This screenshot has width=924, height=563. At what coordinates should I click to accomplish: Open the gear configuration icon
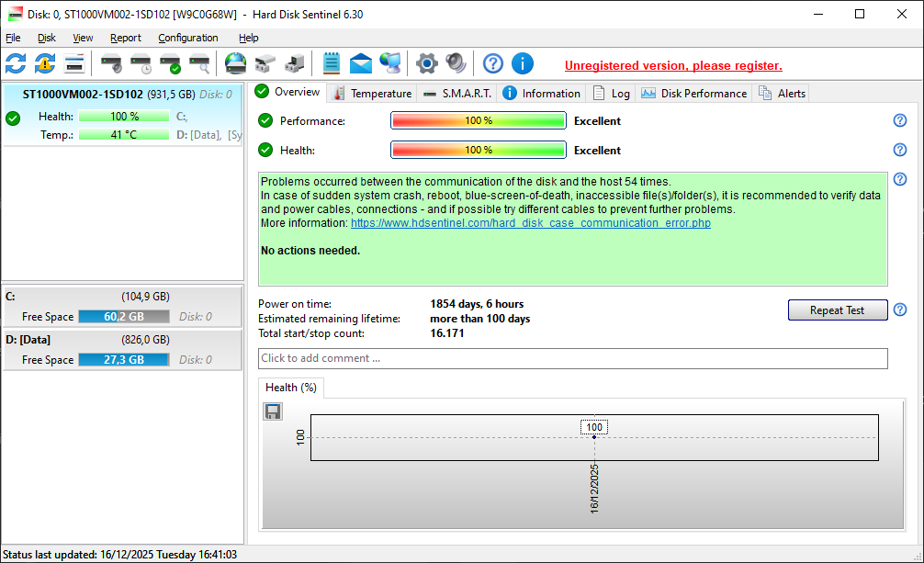coord(427,63)
